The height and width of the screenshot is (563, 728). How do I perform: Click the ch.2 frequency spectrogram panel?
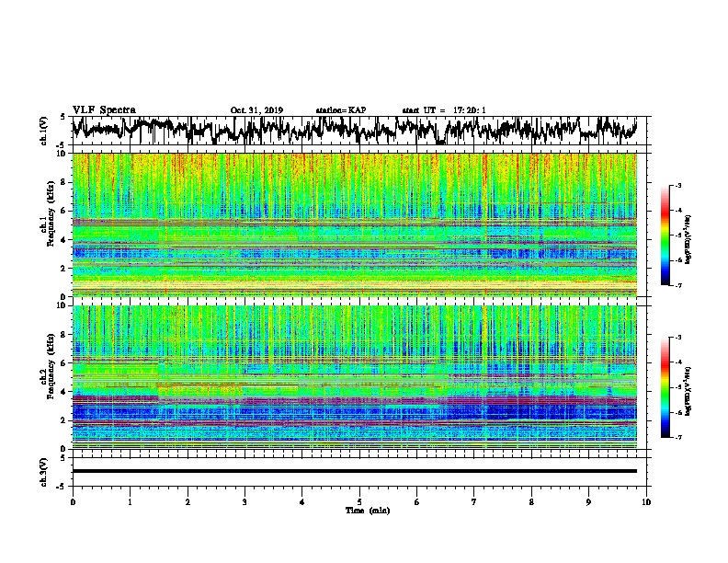[x=355, y=377]
